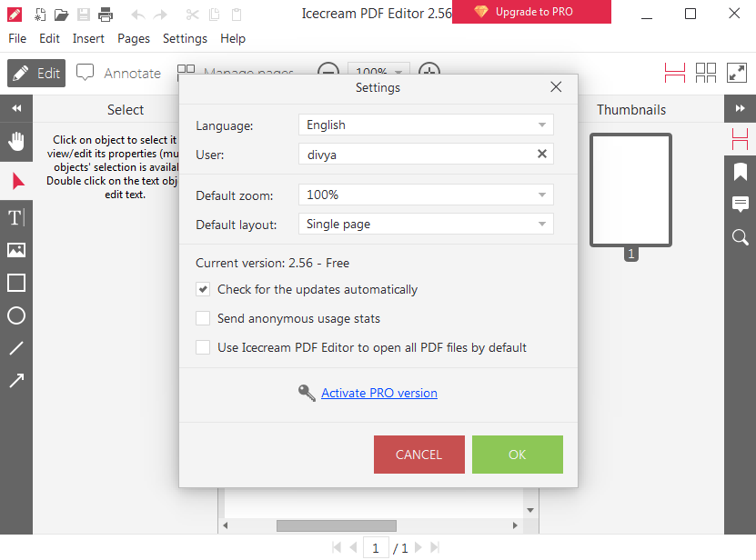Click the new document icon in the title bar
Screen dimensions: 756x560
click(40, 15)
